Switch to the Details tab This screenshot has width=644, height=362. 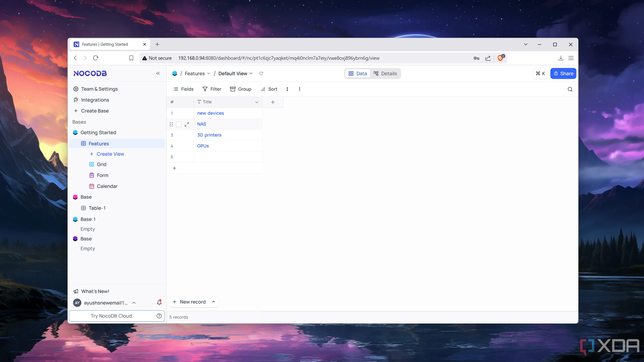385,73
